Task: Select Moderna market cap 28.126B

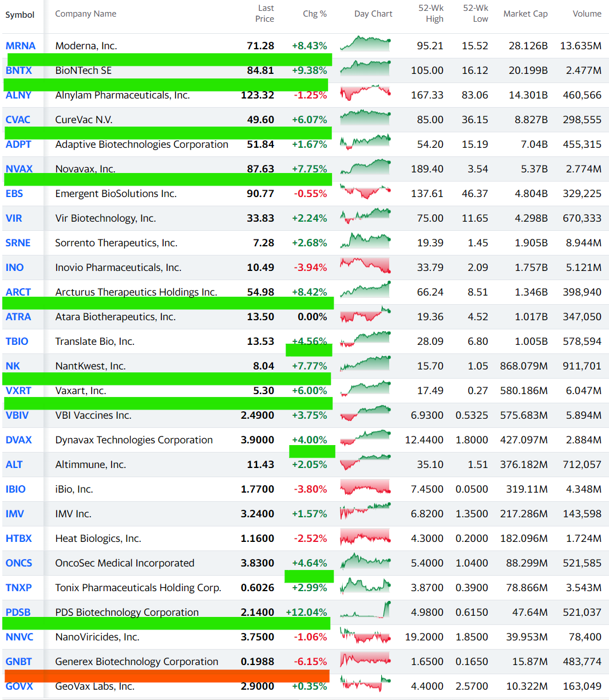Action: coord(527,46)
